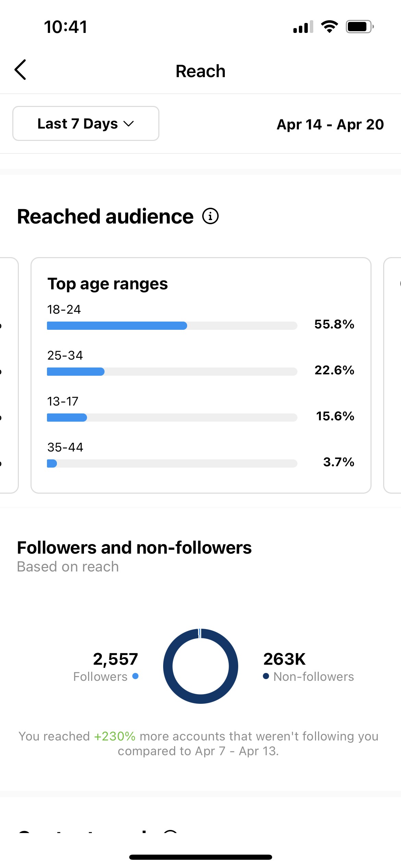Tap the followers donut chart
Image resolution: width=401 pixels, height=868 pixels.
(x=200, y=666)
